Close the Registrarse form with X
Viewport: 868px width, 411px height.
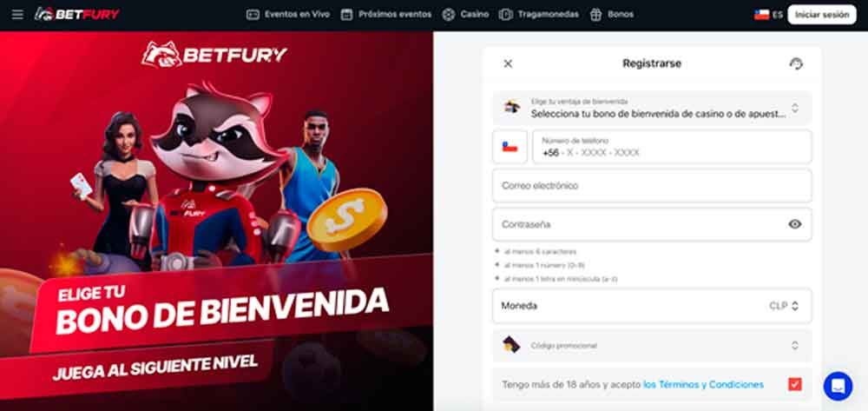pos(508,63)
